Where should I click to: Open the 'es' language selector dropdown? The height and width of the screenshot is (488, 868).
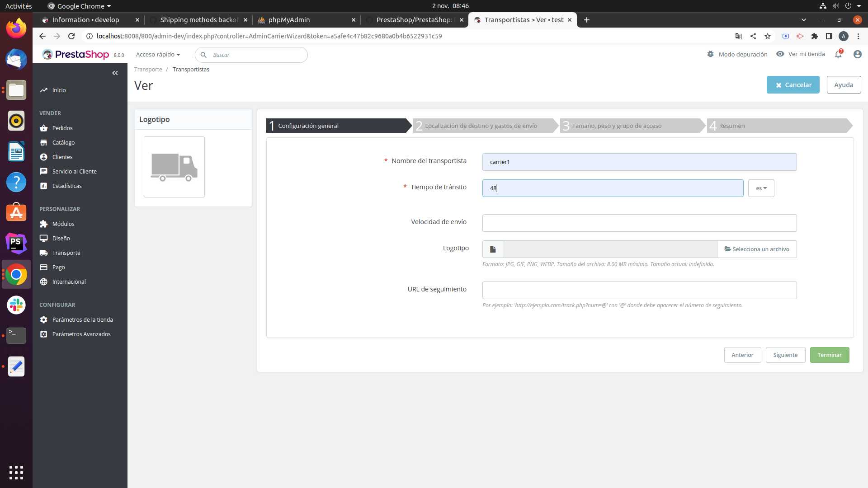pos(761,188)
